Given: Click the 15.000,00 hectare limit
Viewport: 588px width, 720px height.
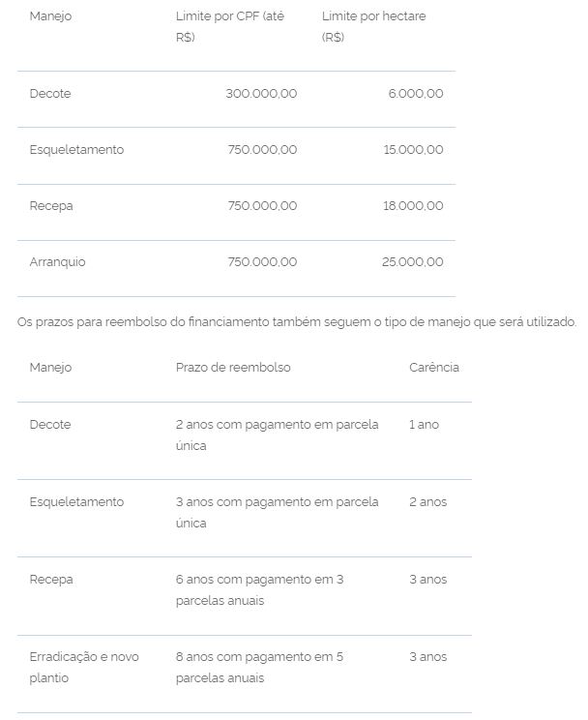Looking at the screenshot, I should click(x=413, y=150).
